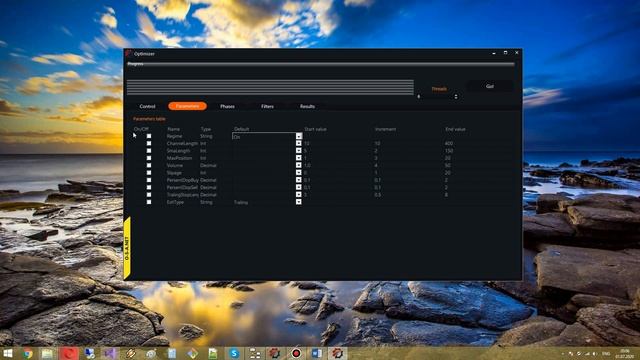
Task: Click the top Progress bar
Action: pyautogui.click(x=321, y=64)
